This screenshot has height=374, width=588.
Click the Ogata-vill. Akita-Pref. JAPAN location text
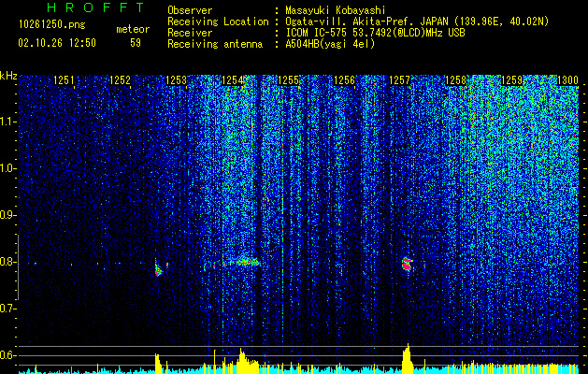click(417, 22)
